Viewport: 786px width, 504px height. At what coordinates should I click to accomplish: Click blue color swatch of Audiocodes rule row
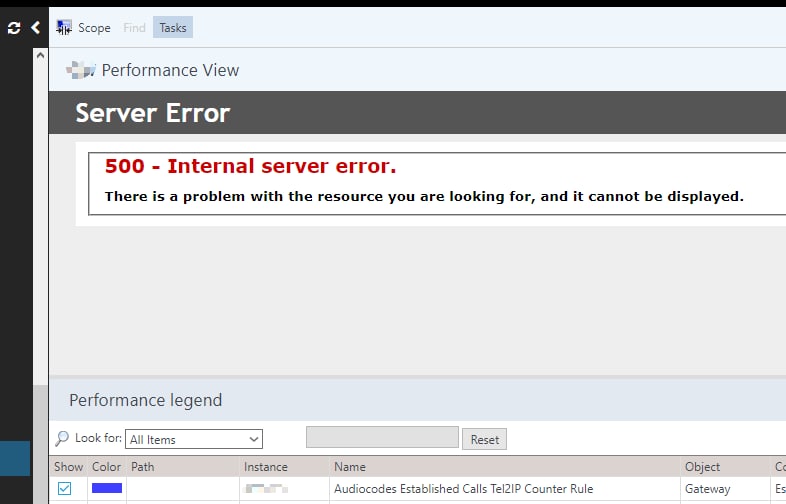107,488
